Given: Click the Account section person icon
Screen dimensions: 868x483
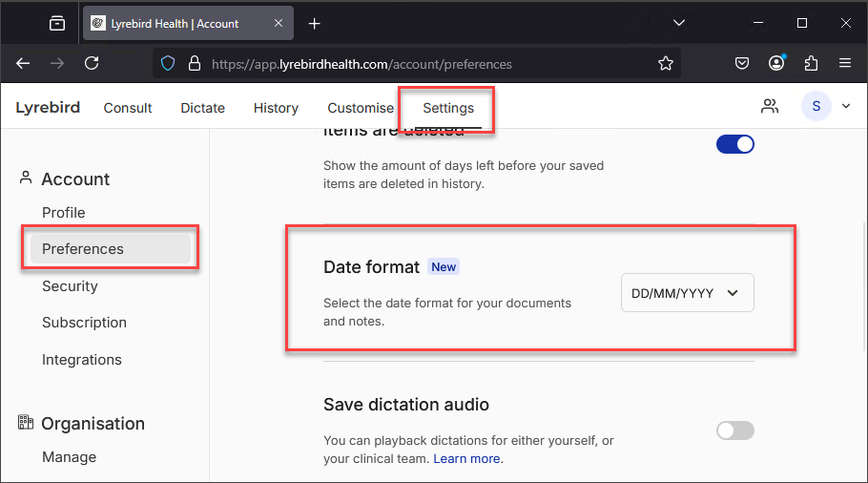Looking at the screenshot, I should (26, 178).
